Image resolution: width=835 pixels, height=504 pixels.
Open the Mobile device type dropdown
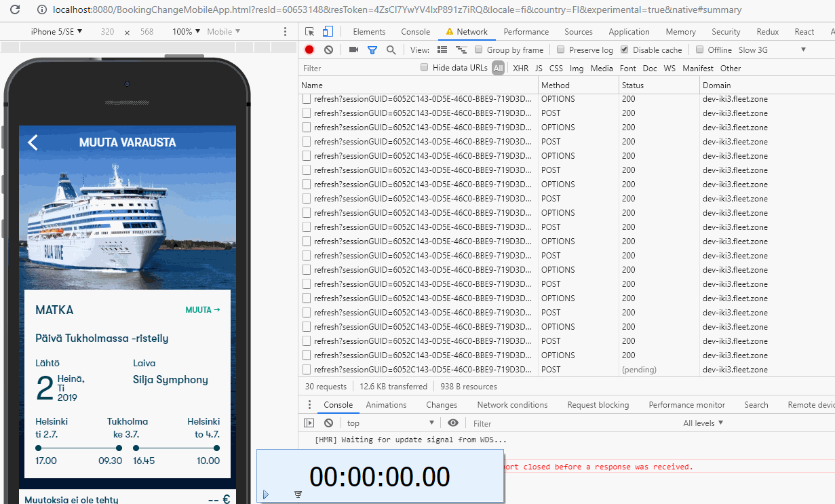[224, 32]
